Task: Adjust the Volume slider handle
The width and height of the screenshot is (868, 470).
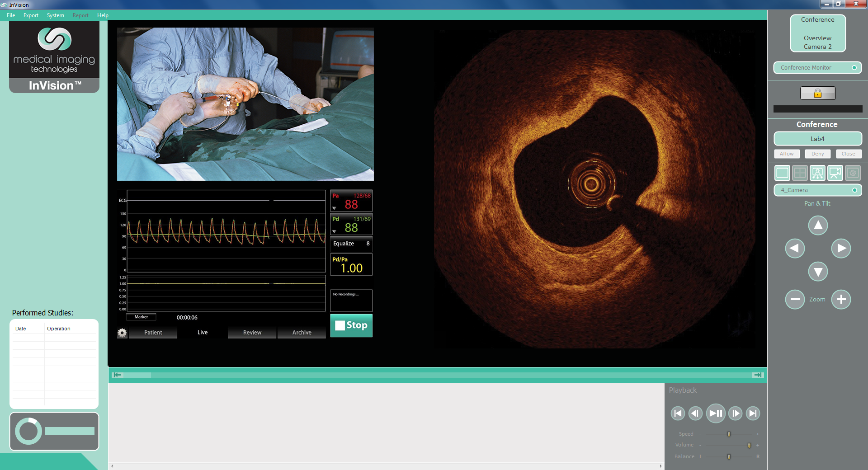Action: 749,446
